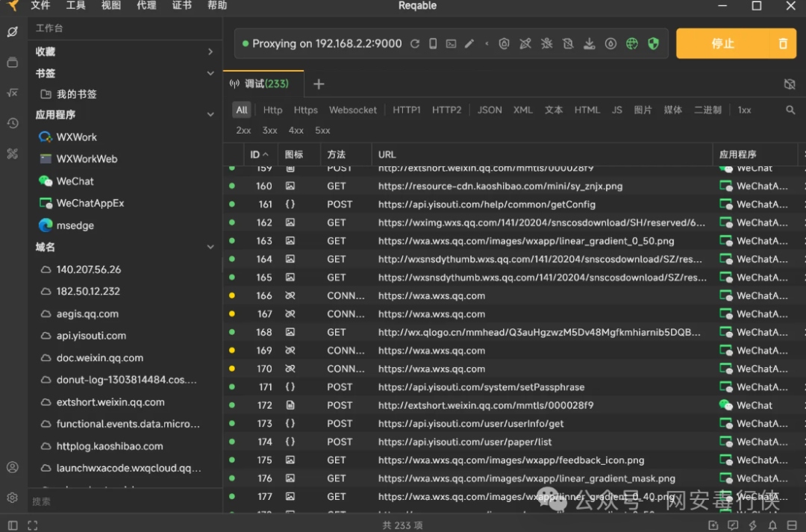Select the 调试(233) tab
The width and height of the screenshot is (806, 532).
tap(263, 84)
